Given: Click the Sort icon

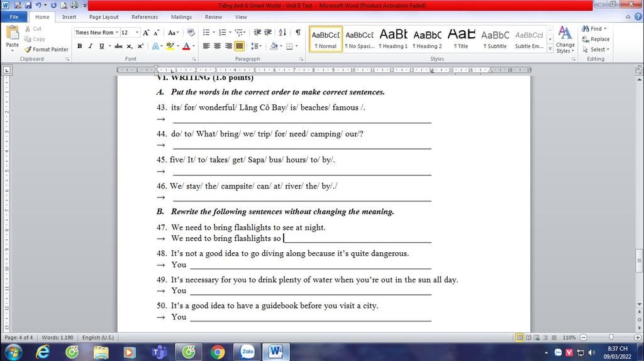Looking at the screenshot, I should click(282, 33).
